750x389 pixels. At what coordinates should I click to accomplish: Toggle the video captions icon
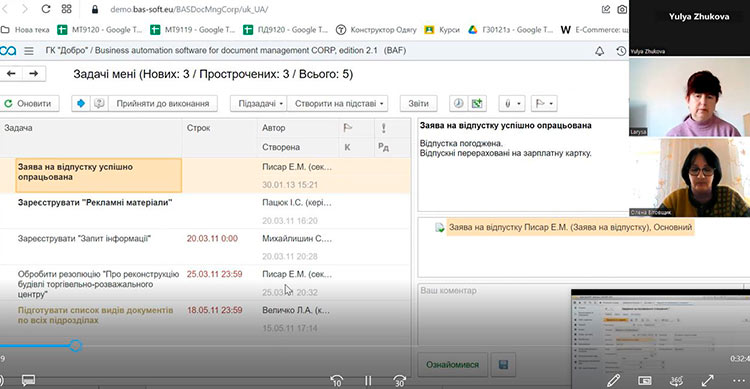[x=28, y=381]
